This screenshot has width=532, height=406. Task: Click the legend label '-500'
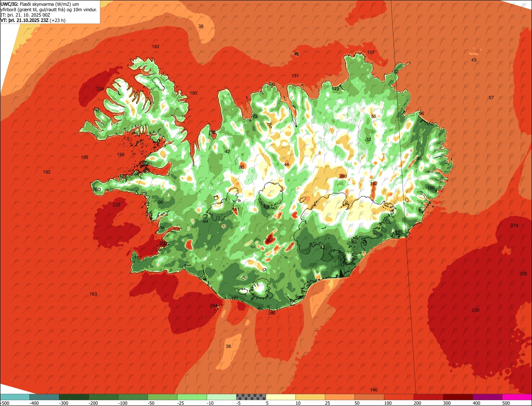coord(5,403)
